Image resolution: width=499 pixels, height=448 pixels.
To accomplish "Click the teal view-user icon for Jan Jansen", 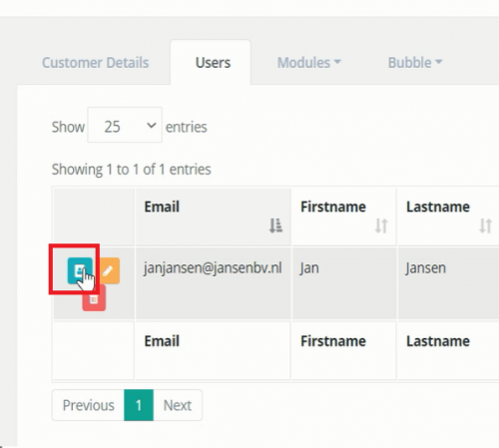I will click(80, 270).
